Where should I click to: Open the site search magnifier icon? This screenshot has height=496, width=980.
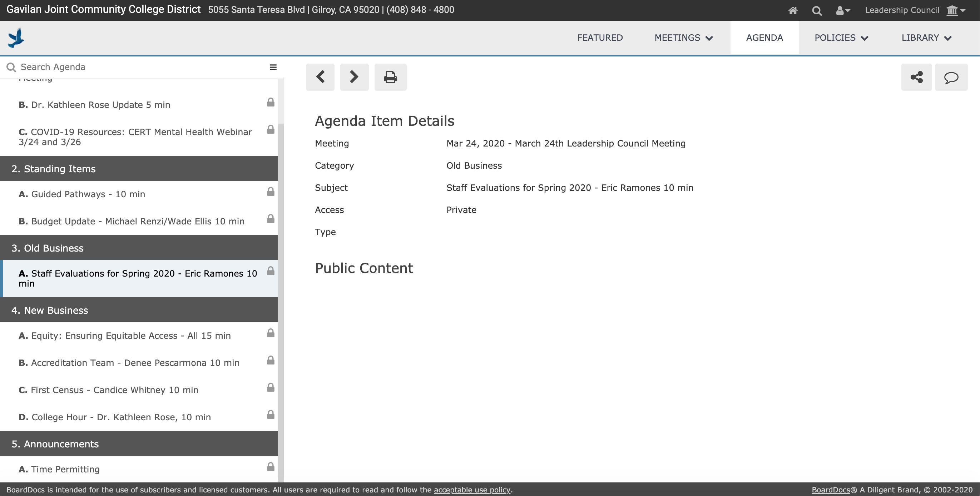(816, 10)
